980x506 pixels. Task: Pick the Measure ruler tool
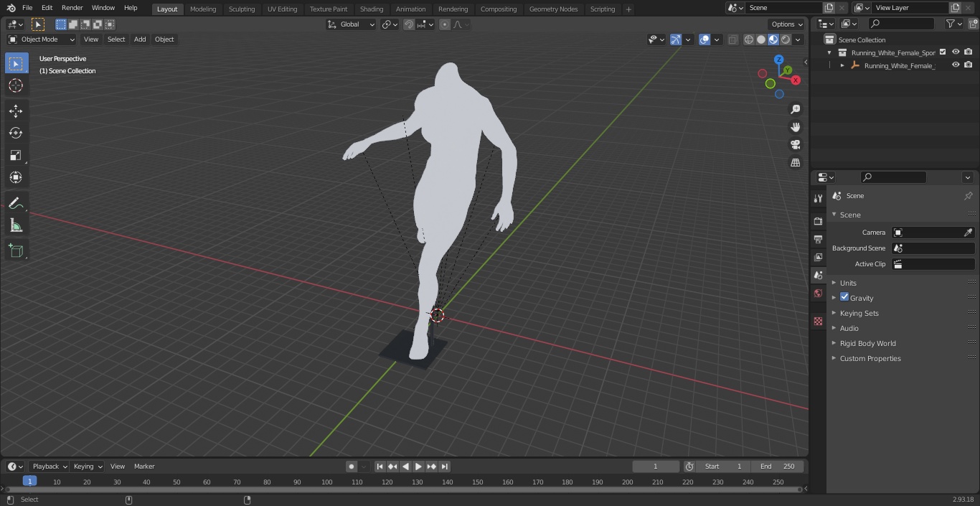pos(16,225)
